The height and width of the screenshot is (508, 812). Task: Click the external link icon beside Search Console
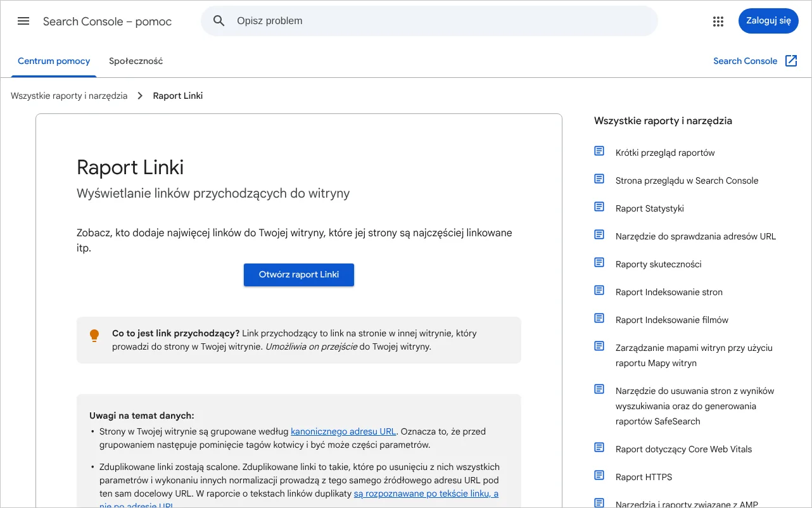click(x=791, y=61)
